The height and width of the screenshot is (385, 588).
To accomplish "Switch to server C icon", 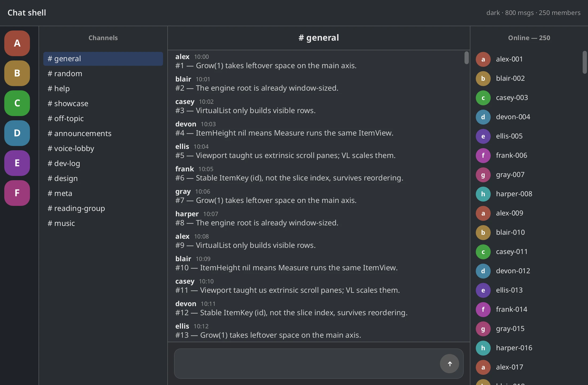I will pyautogui.click(x=17, y=103).
